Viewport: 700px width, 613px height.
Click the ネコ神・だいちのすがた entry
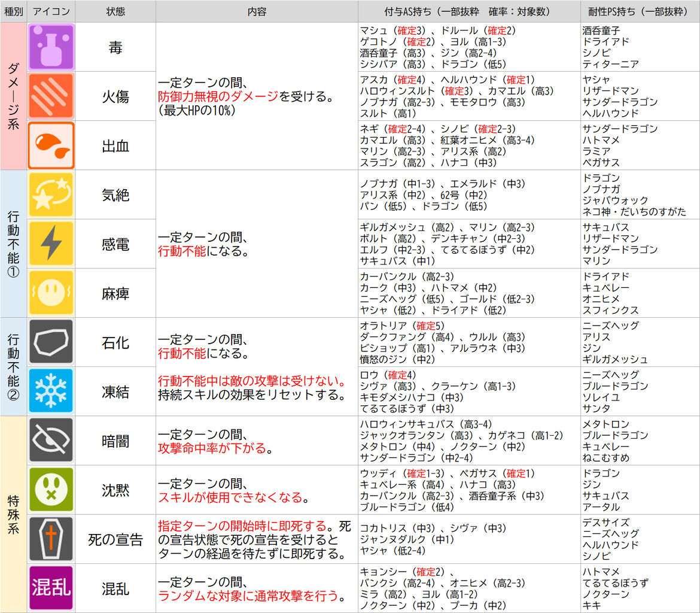click(634, 211)
